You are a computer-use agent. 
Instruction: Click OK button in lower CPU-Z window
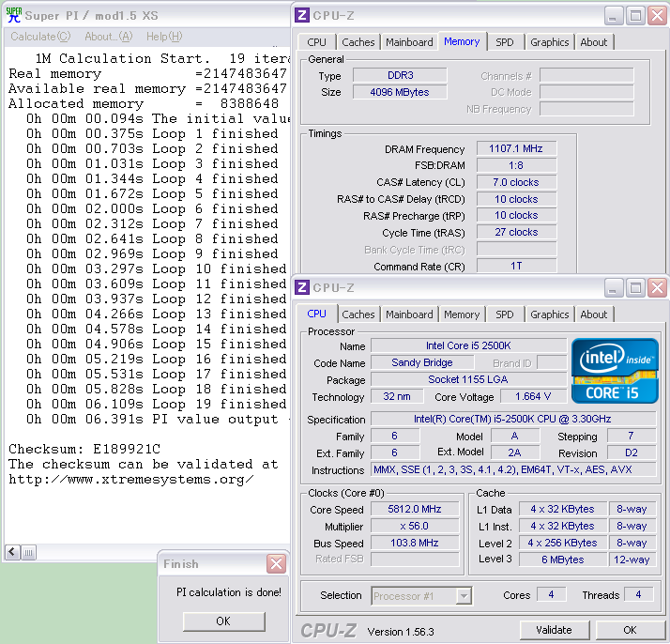630,630
